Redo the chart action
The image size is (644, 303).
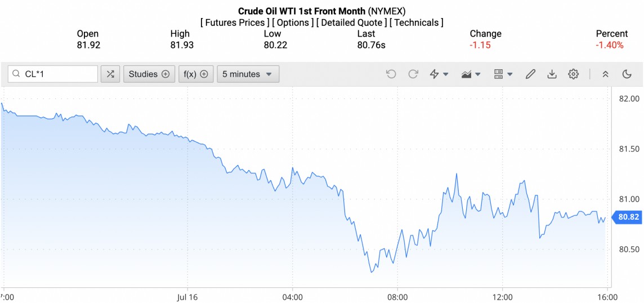coord(413,74)
